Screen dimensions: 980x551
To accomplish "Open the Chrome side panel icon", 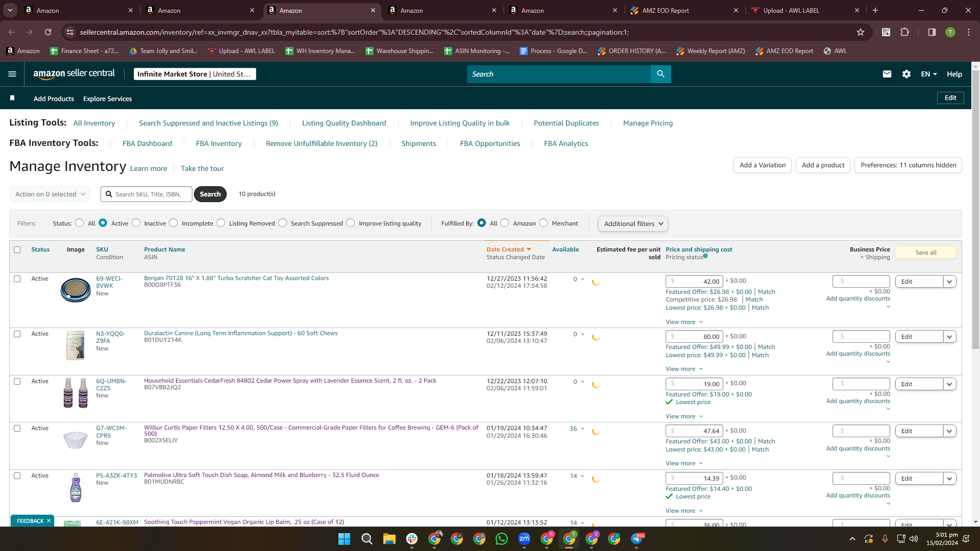I will click(x=932, y=32).
